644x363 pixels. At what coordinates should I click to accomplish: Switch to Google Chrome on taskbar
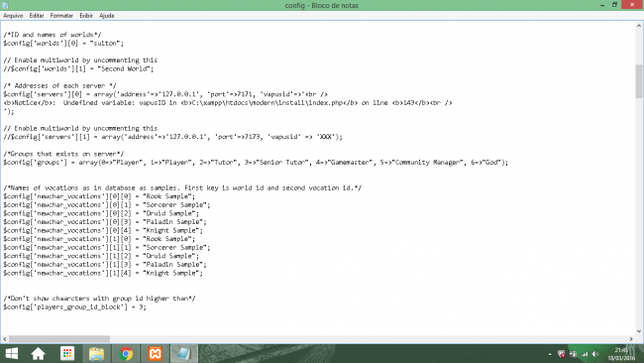click(126, 353)
